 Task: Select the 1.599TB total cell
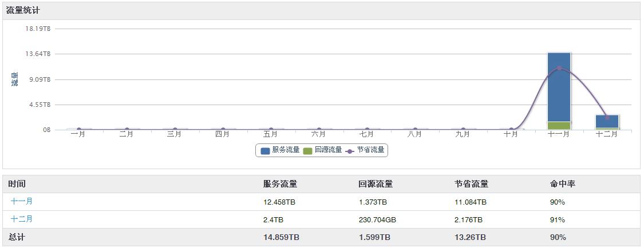[374, 237]
